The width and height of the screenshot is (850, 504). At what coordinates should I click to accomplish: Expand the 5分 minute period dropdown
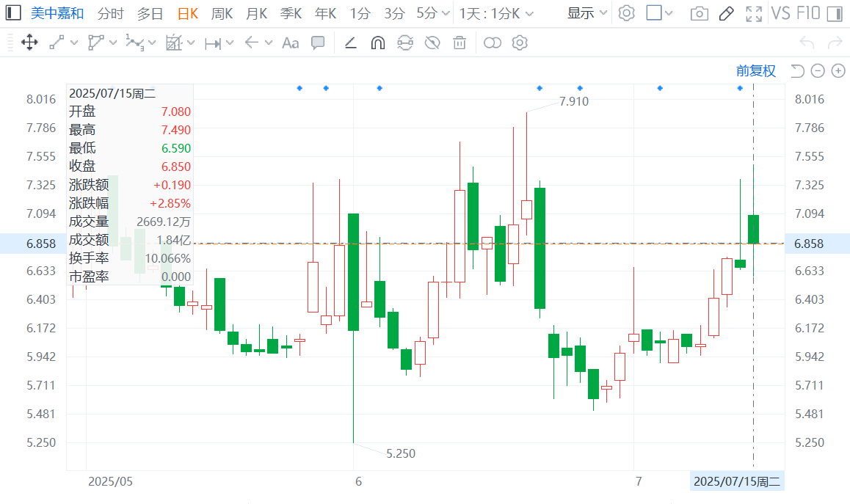[433, 13]
